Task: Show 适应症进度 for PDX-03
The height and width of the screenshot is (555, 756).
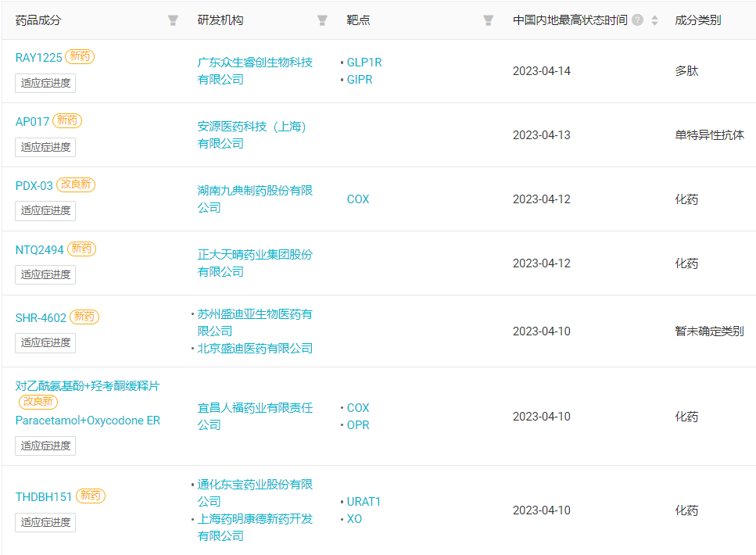Action: 45,210
